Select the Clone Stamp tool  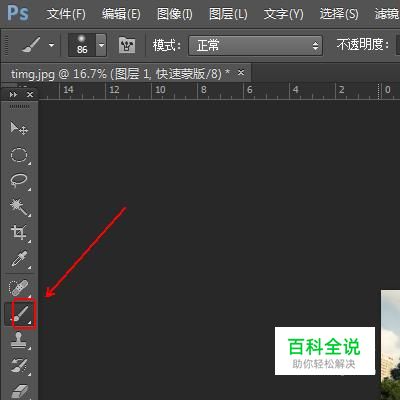click(19, 340)
